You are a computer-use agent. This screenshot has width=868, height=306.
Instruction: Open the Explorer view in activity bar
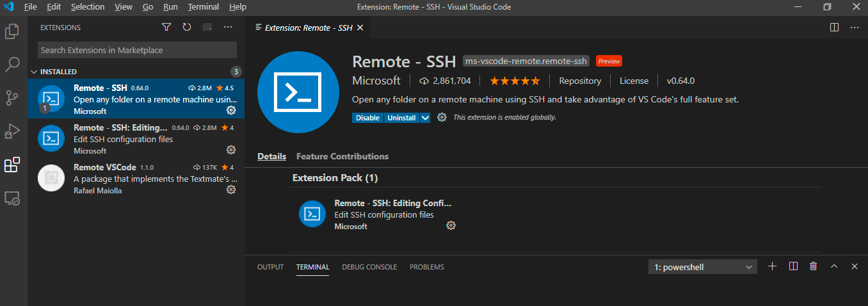click(12, 31)
